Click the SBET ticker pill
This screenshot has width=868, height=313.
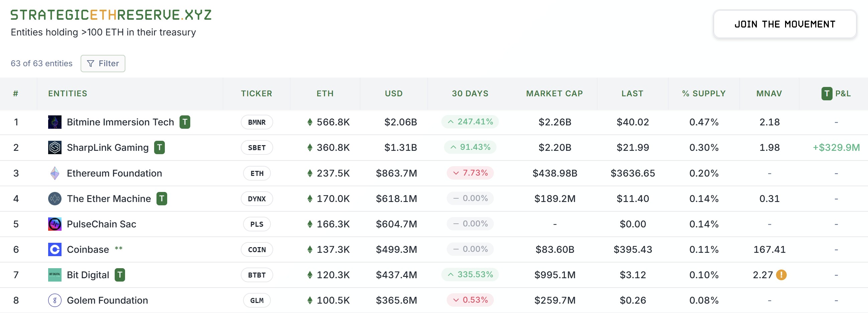click(257, 147)
